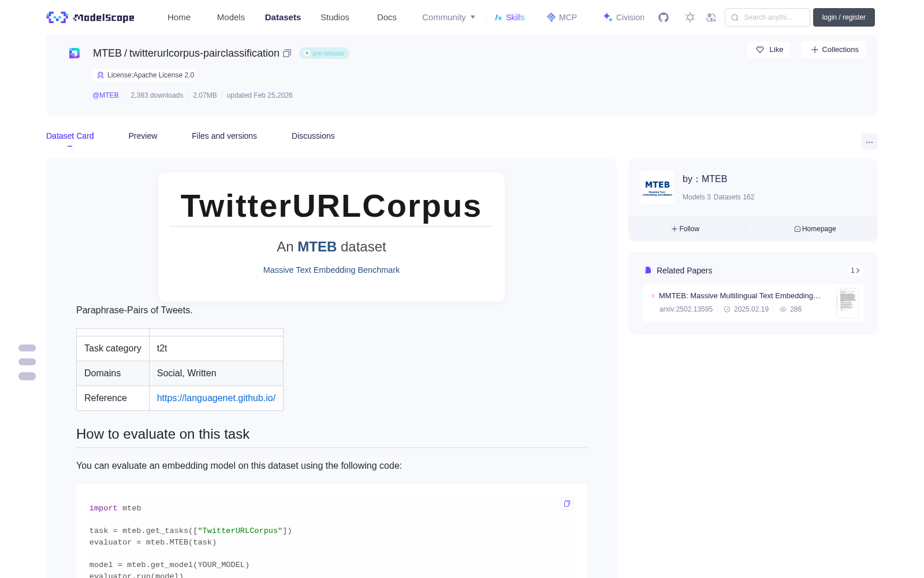This screenshot has height=578, width=924.
Task: Click the 'Models 3' count
Action: (x=696, y=197)
